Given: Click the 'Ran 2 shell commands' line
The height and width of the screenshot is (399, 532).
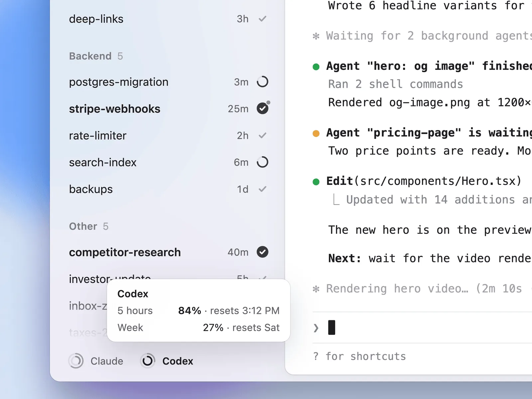Looking at the screenshot, I should point(396,84).
